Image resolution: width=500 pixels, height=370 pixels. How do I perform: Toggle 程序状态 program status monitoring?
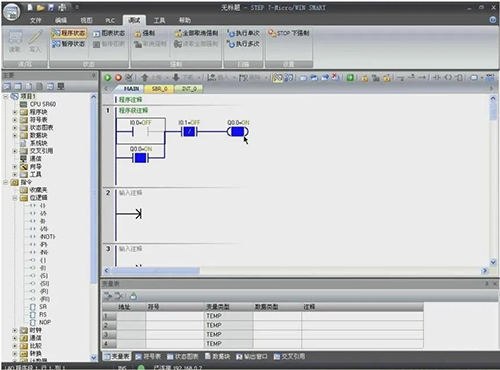(x=69, y=33)
